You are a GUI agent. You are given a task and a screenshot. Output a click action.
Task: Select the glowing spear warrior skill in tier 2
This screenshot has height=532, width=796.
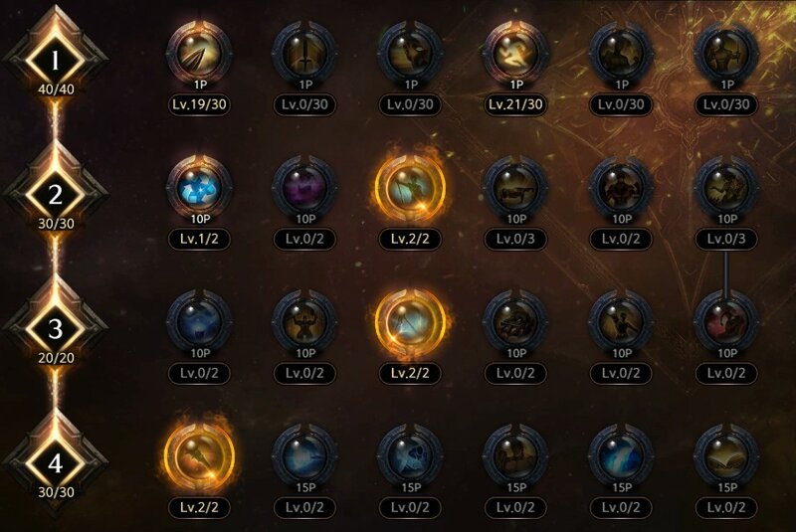pyautogui.click(x=410, y=188)
